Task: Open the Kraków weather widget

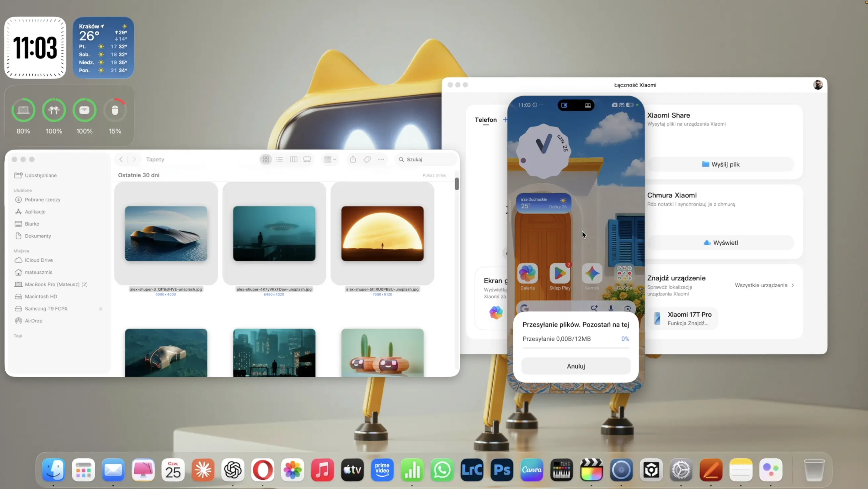Action: point(103,48)
